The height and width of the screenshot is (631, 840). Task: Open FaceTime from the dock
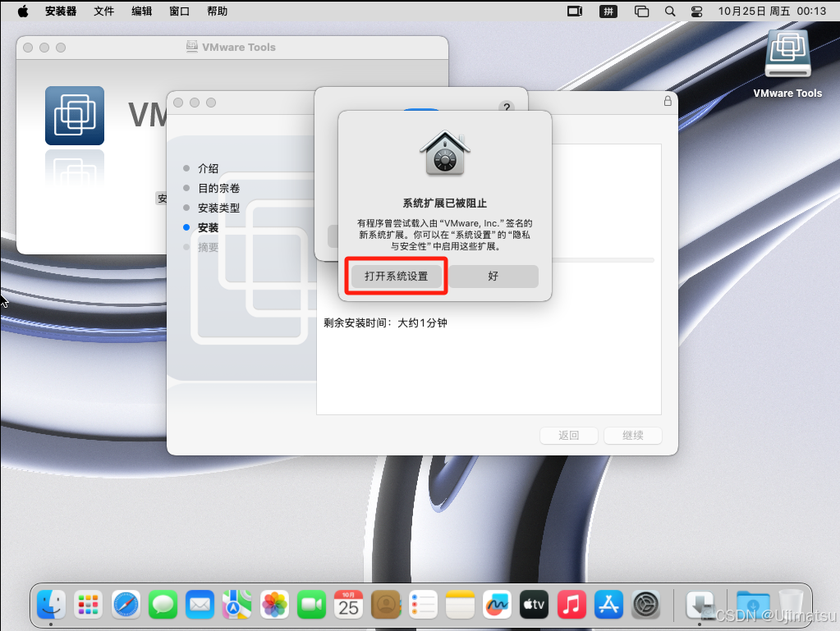311,605
